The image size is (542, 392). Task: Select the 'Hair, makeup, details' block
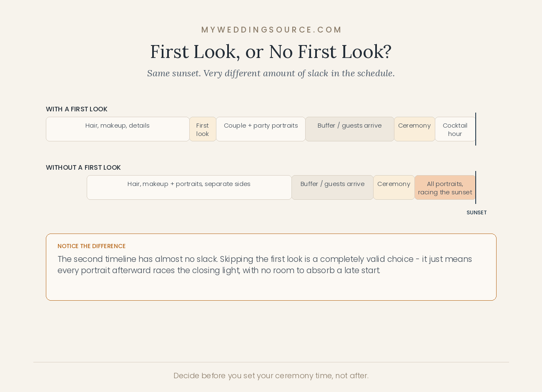[118, 129]
